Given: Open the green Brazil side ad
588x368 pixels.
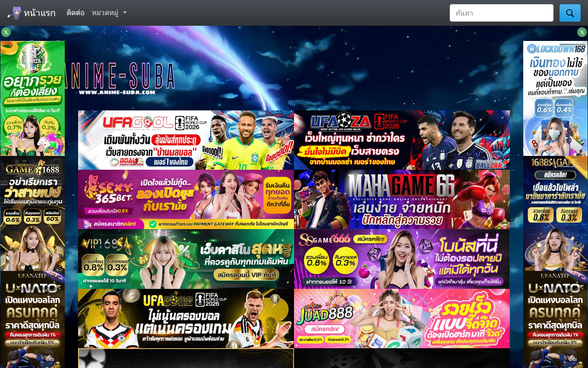Looking at the screenshot, I should click(33, 98).
